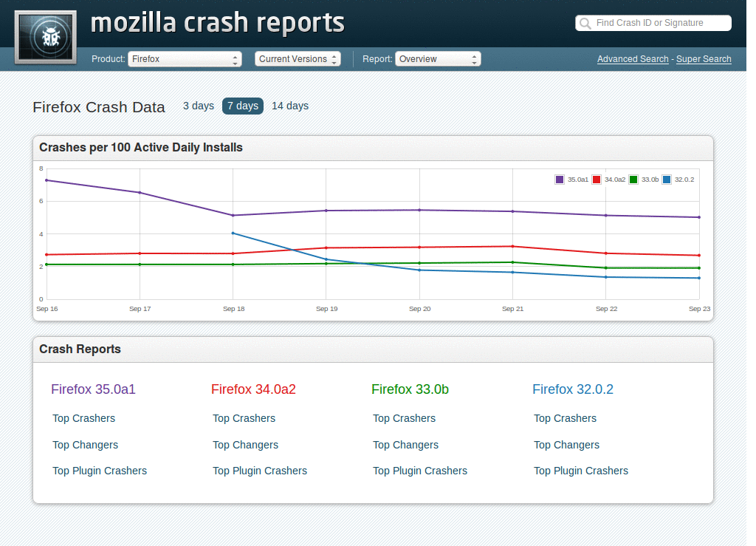The width and height of the screenshot is (756, 546).
Task: Open Top Crashers for Firefox 34.0a2
Action: coord(244,418)
